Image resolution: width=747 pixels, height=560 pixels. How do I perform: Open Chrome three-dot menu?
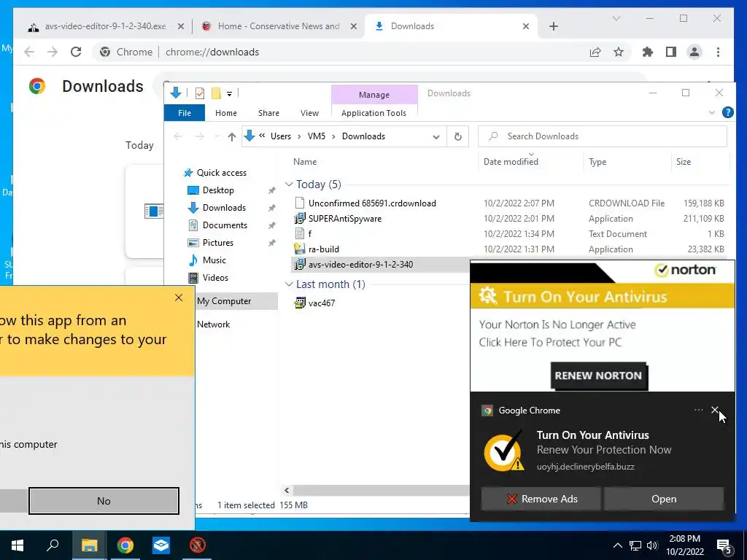click(x=718, y=52)
